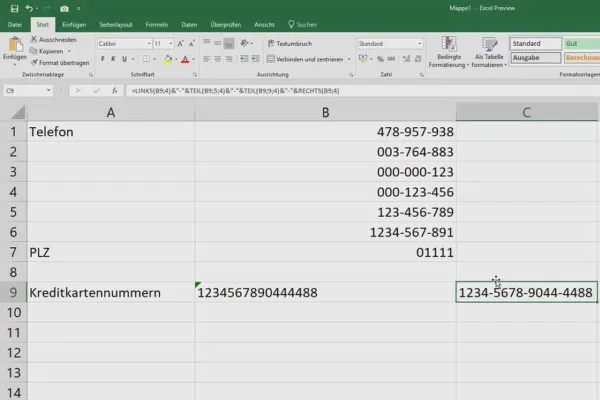The width and height of the screenshot is (600, 400).
Task: Click the camera icon in the quick access toolbar
Action: (x=64, y=8)
